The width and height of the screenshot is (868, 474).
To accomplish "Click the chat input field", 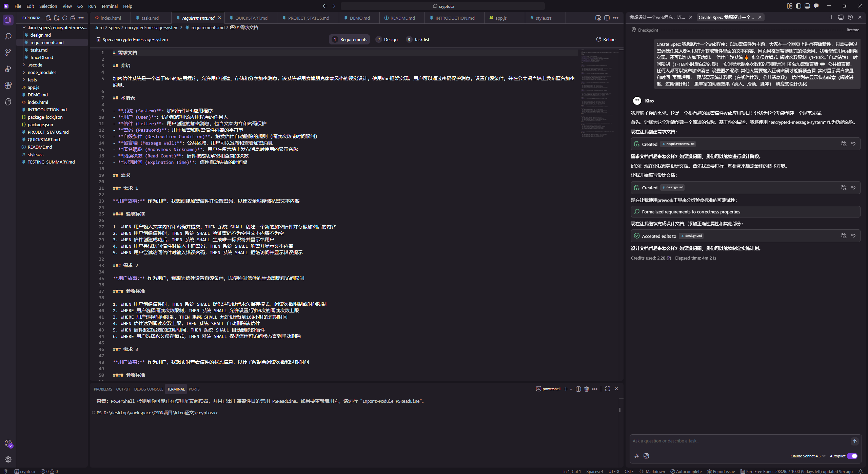I will [739, 441].
